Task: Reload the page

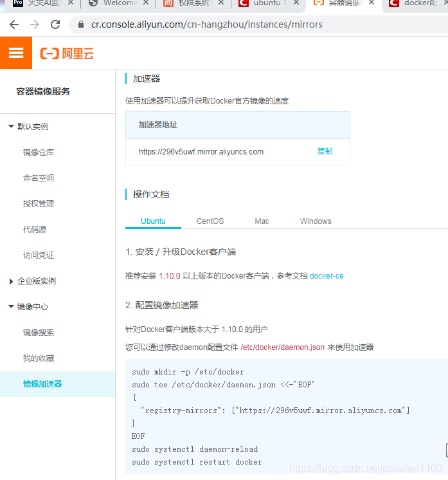Action: tap(55, 24)
